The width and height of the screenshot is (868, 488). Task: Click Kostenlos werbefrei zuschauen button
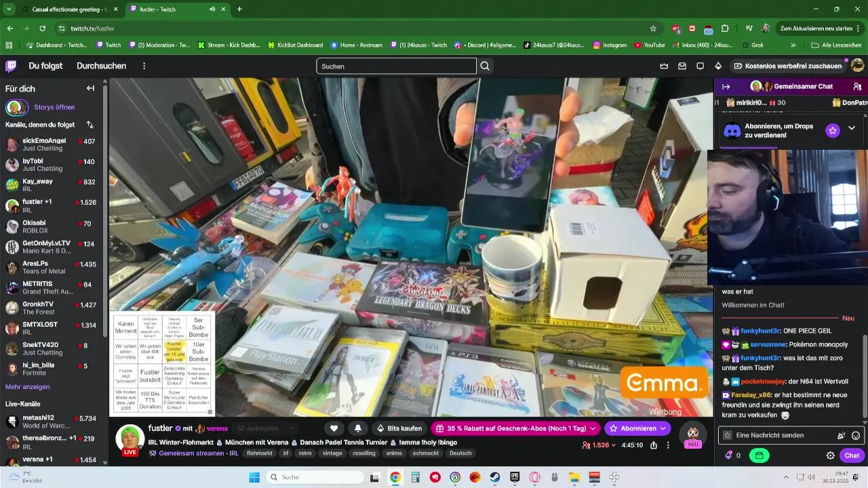pyautogui.click(x=789, y=66)
